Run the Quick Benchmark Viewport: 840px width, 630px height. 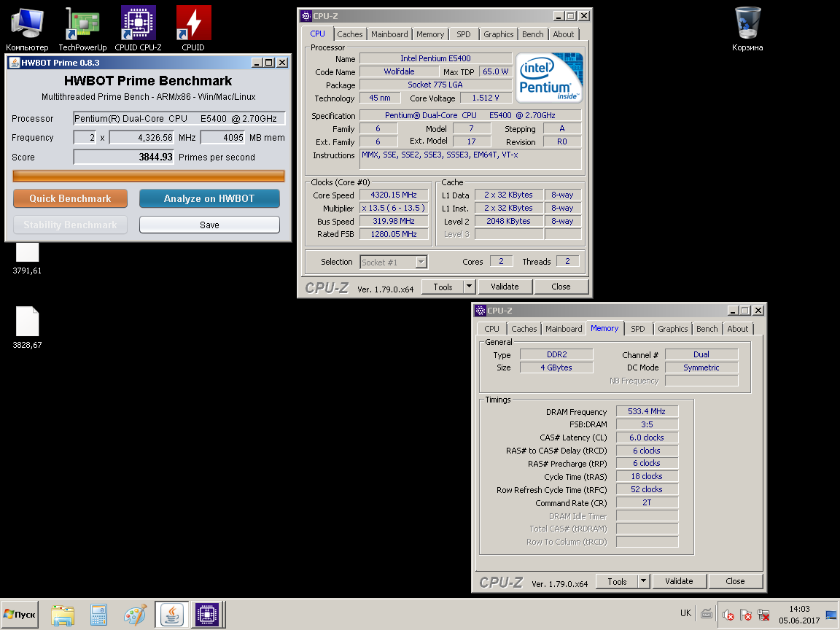click(x=70, y=199)
